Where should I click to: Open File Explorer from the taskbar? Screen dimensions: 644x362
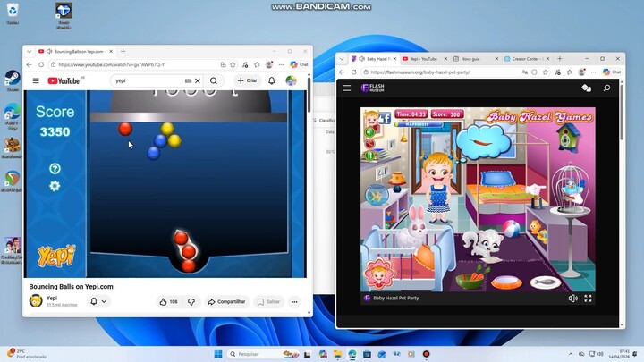click(337, 354)
